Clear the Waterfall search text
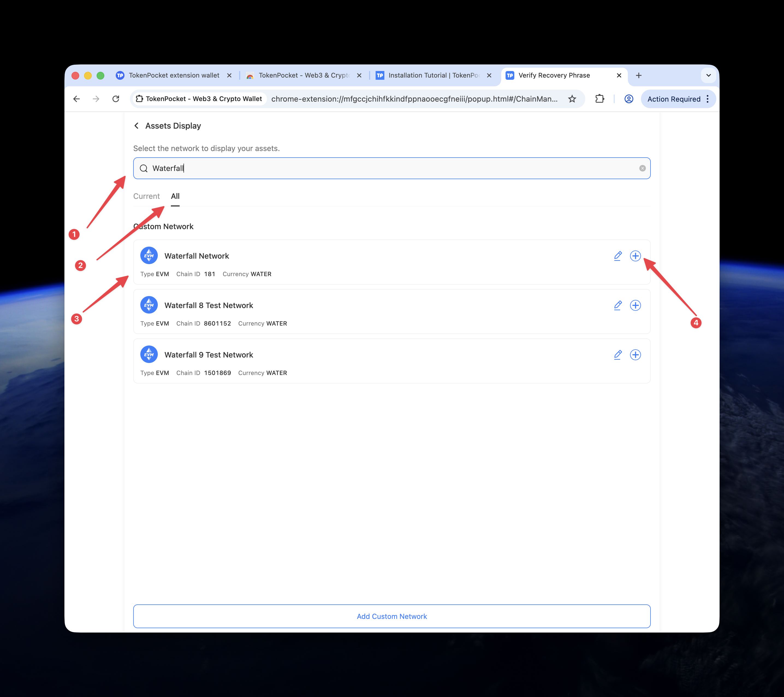This screenshot has height=697, width=784. tap(642, 168)
